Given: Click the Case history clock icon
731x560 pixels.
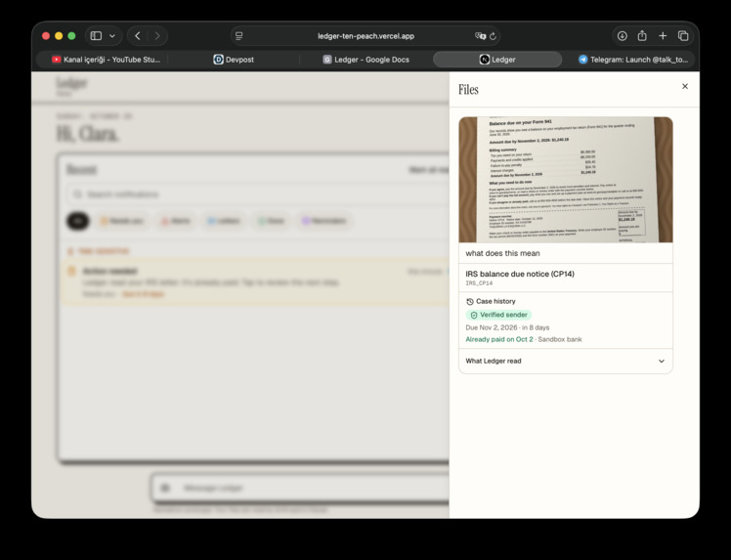Looking at the screenshot, I should tap(470, 302).
